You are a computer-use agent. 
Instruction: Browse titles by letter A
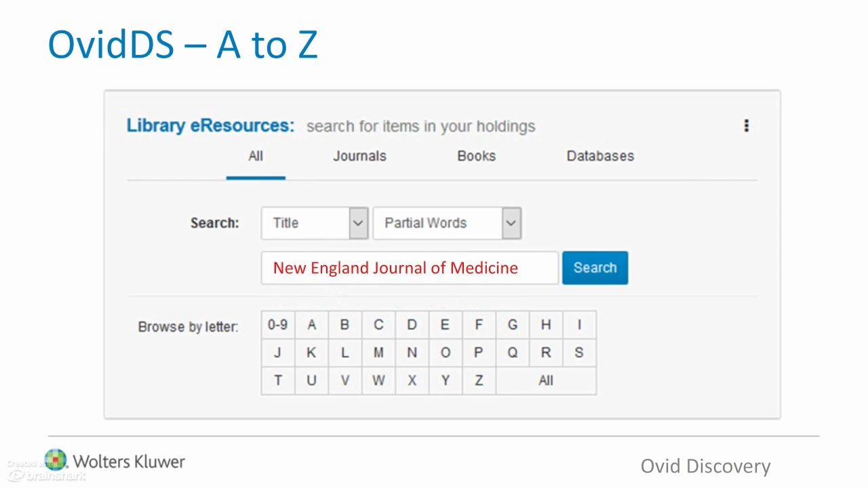point(311,325)
